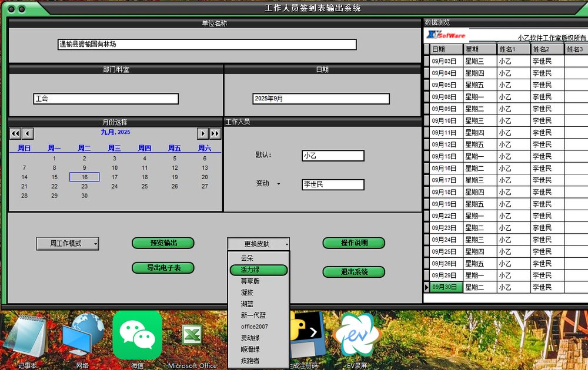This screenshot has width=588, height=370.
Task: Select the 09月03日 date cell
Action: [446, 62]
